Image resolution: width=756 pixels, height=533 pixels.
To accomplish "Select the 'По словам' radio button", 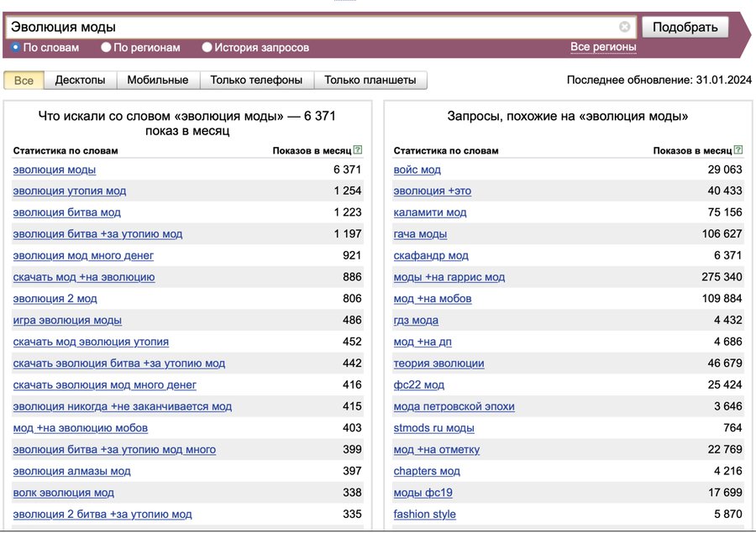I will 16,48.
